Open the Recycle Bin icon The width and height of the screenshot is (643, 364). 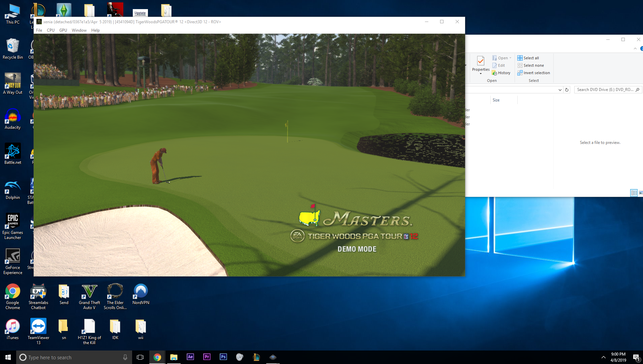[13, 49]
